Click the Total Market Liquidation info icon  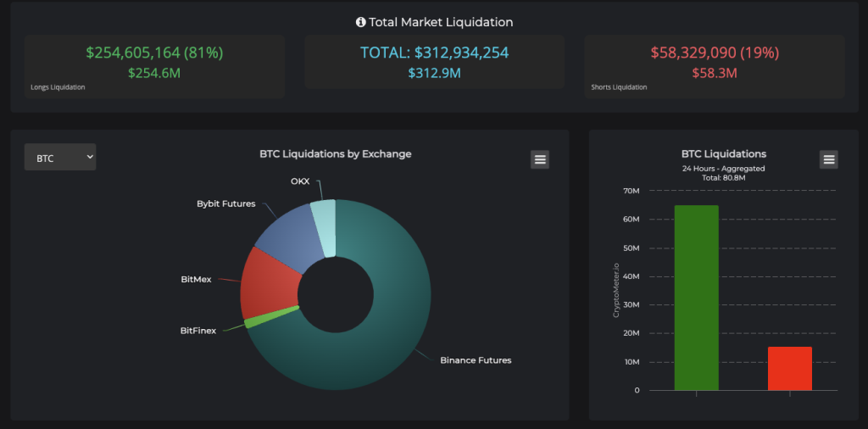pyautogui.click(x=361, y=22)
